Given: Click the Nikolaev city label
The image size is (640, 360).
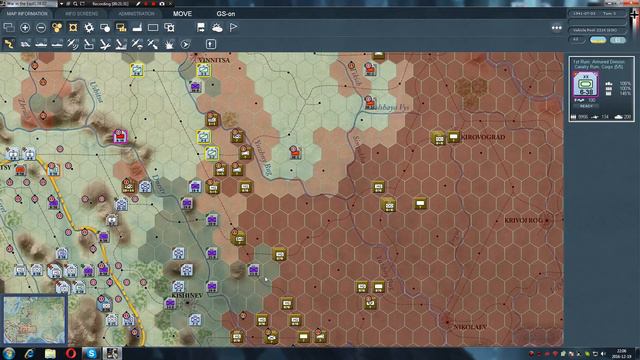Looking at the screenshot, I should 470,327.
